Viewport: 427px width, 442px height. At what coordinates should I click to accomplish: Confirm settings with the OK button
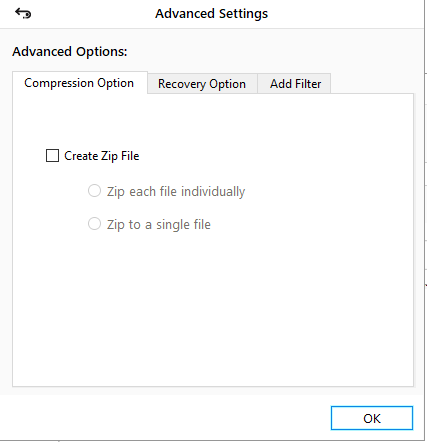point(372,418)
